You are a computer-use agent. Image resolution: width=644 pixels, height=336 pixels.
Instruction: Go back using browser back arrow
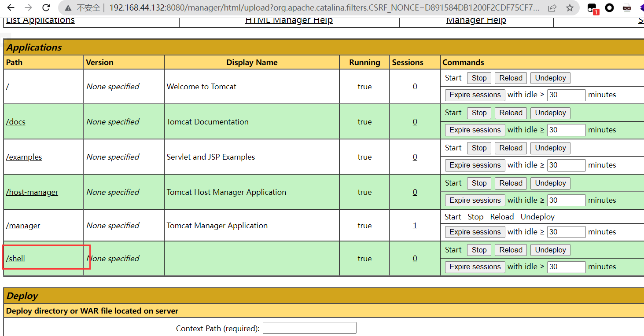tap(11, 7)
